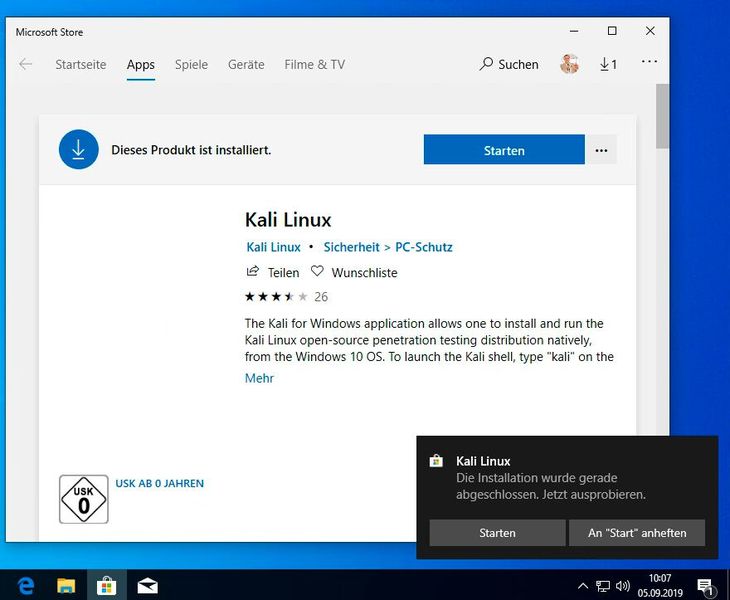The image size is (730, 600).
Task: Open the USK AB 0 JAHREN link
Action: coord(159,484)
